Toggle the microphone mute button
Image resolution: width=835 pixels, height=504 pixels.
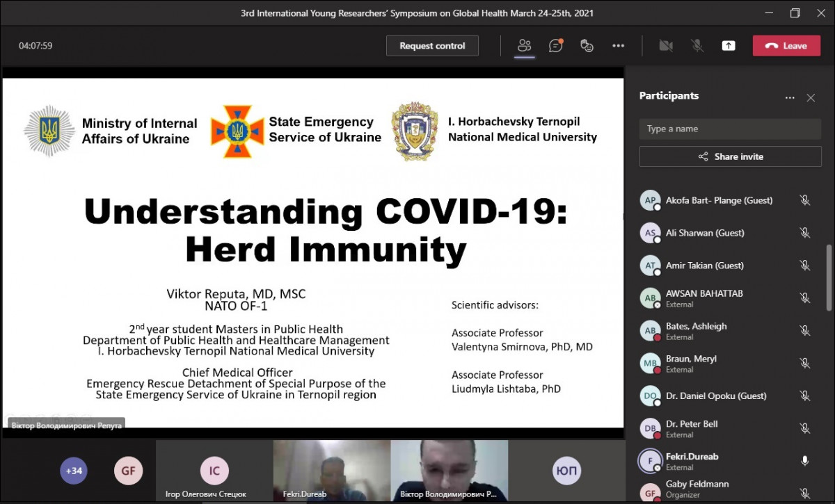click(x=697, y=46)
